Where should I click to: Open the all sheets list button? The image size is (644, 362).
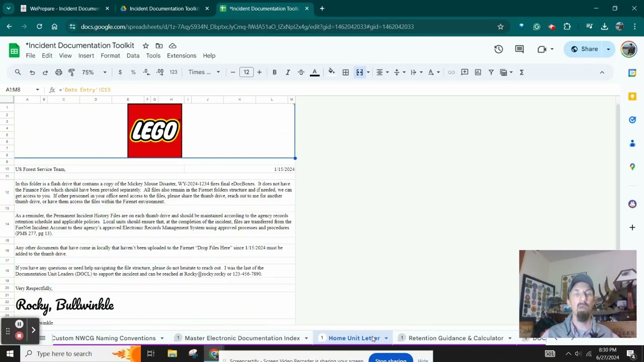click(42, 338)
